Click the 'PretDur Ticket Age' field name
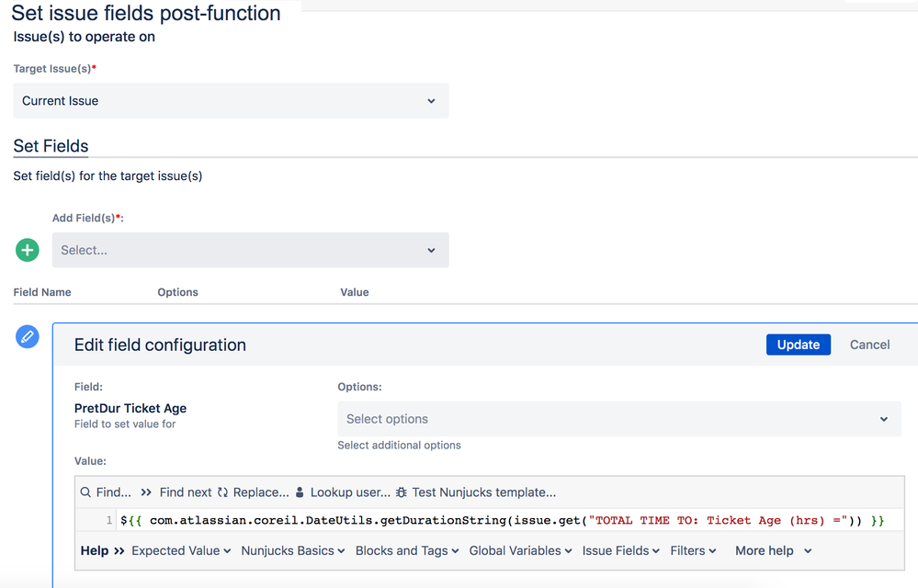918x588 pixels. [x=130, y=408]
